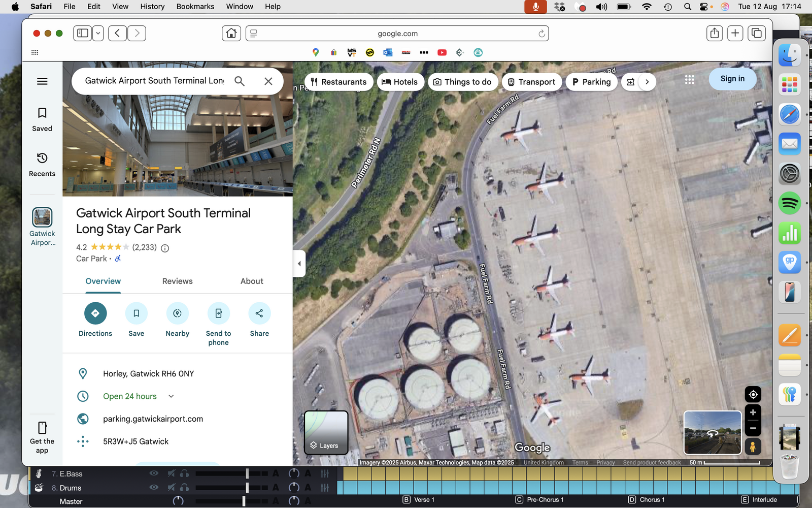Open the History menu in menu bar
Viewport: 812px width, 508px height.
152,7
